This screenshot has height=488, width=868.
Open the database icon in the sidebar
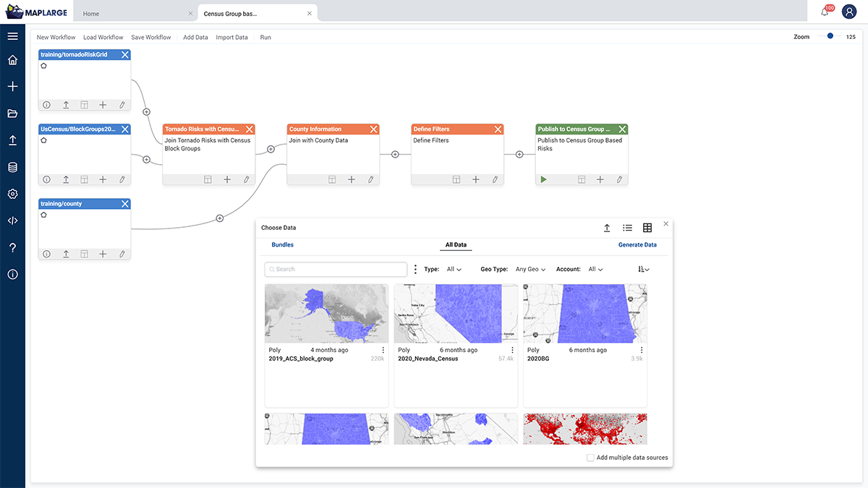click(12, 167)
